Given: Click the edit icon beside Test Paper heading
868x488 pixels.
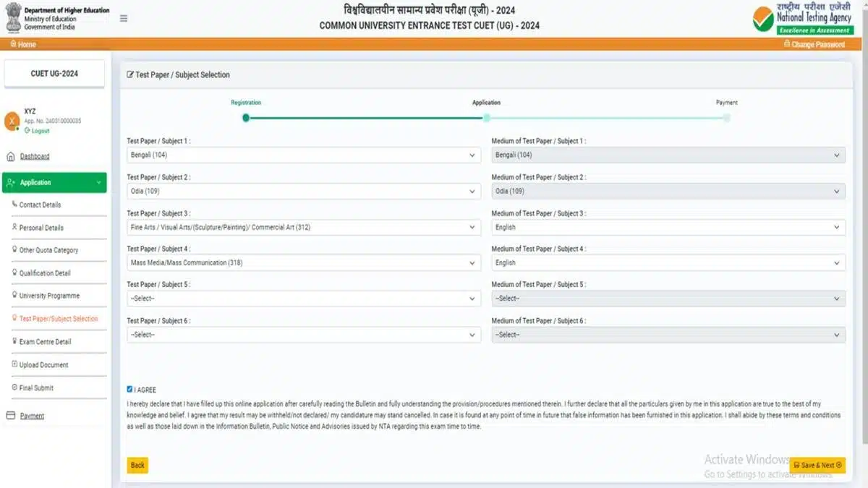Looking at the screenshot, I should (130, 74).
